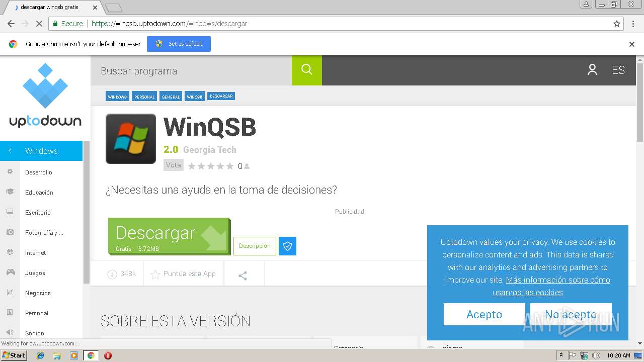Click the Vota button

click(x=173, y=165)
